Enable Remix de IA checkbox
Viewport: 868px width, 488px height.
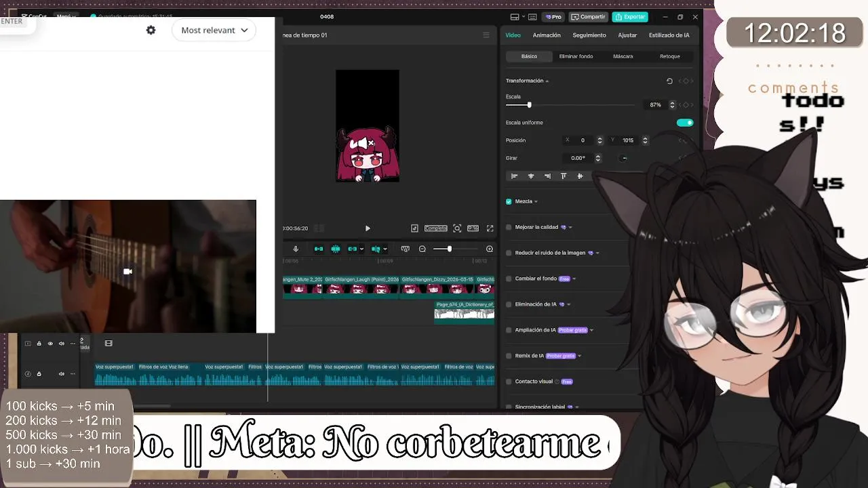pos(509,356)
